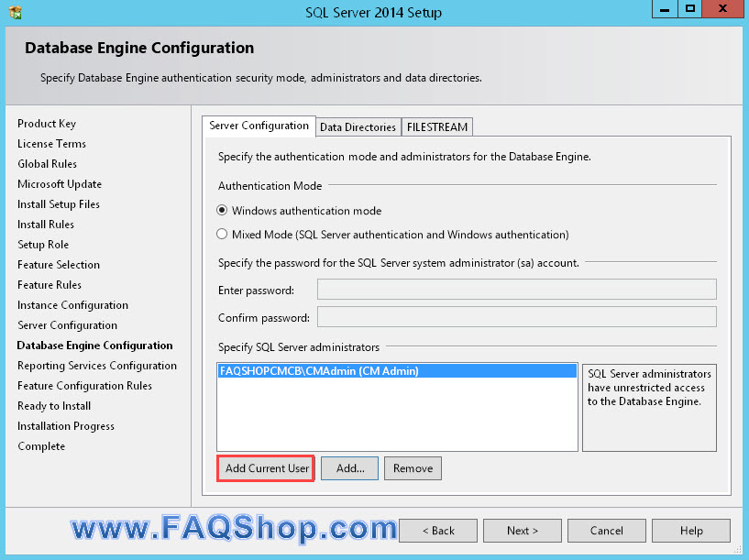The image size is (749, 560).
Task: Select Mixed Mode authentication radio button
Action: tap(222, 235)
